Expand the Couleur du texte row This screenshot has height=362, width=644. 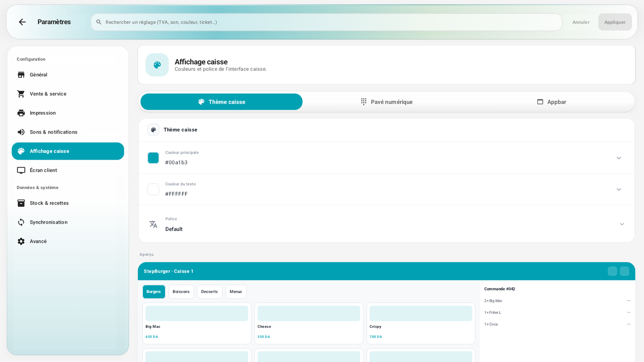pos(386,189)
